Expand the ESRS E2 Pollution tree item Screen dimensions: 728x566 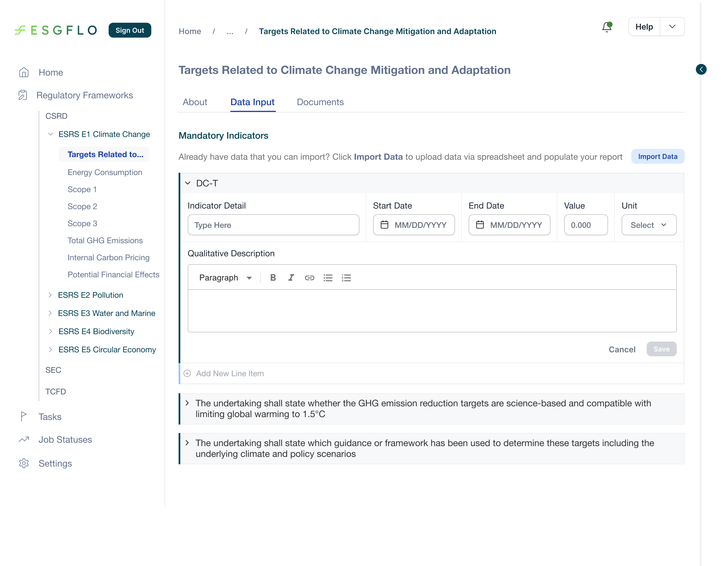pos(50,295)
